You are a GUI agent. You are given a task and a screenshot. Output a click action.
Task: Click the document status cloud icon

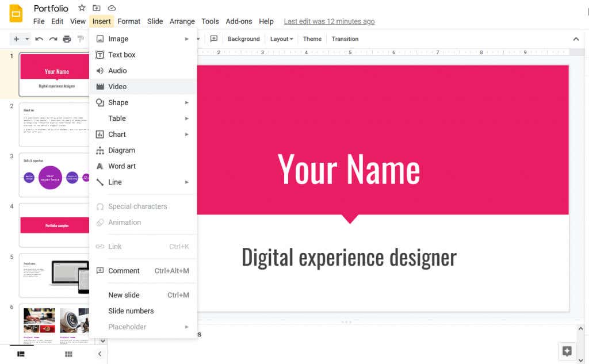[112, 8]
